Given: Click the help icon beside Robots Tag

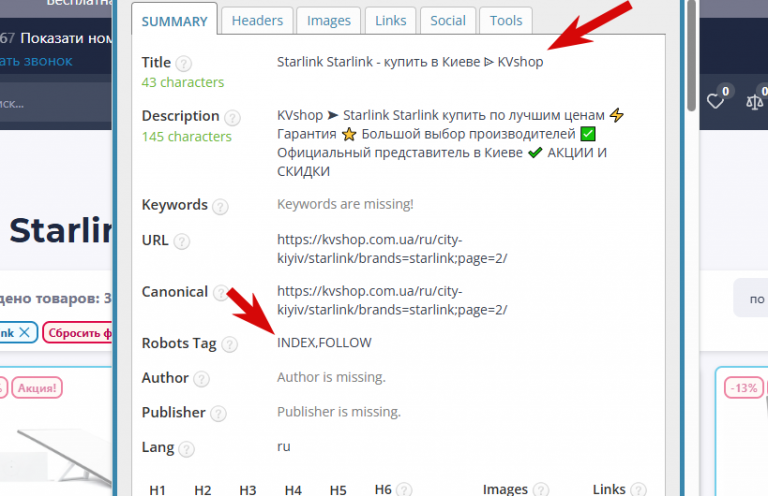Looking at the screenshot, I should point(229,345).
